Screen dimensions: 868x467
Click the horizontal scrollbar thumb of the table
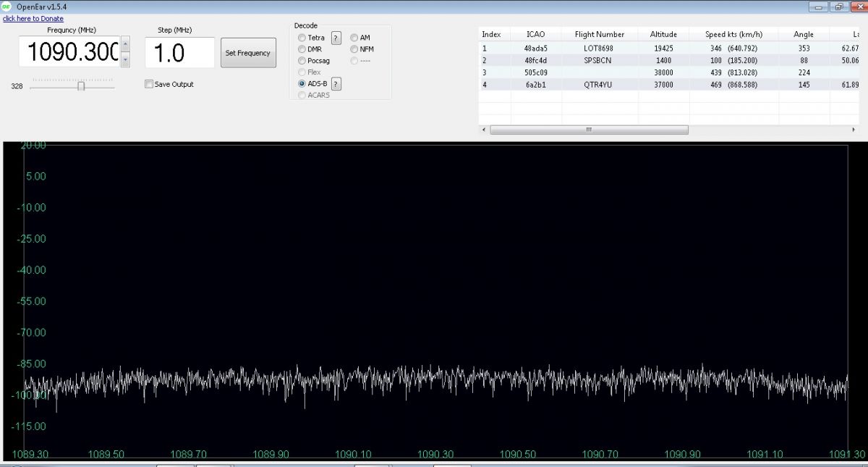589,130
